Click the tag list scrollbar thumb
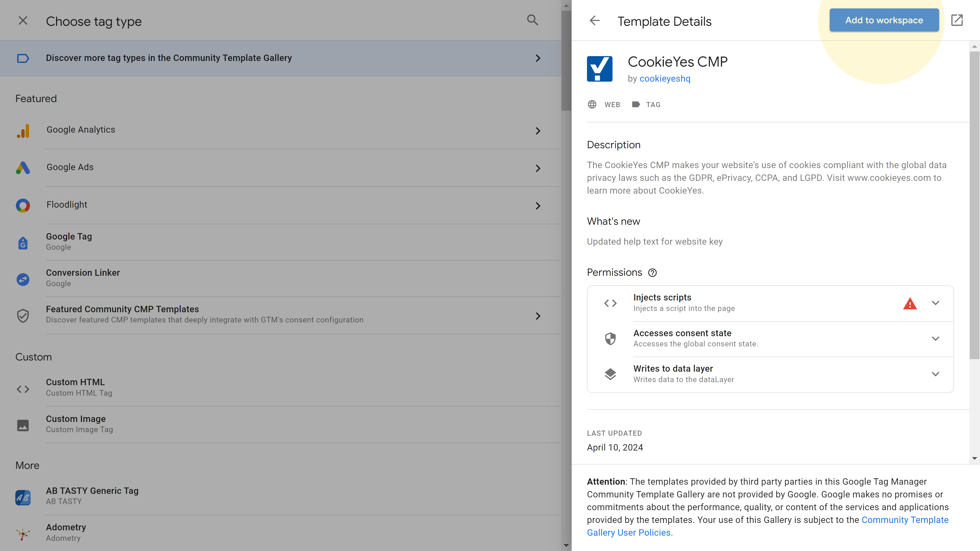This screenshot has width=980, height=551. click(x=566, y=61)
